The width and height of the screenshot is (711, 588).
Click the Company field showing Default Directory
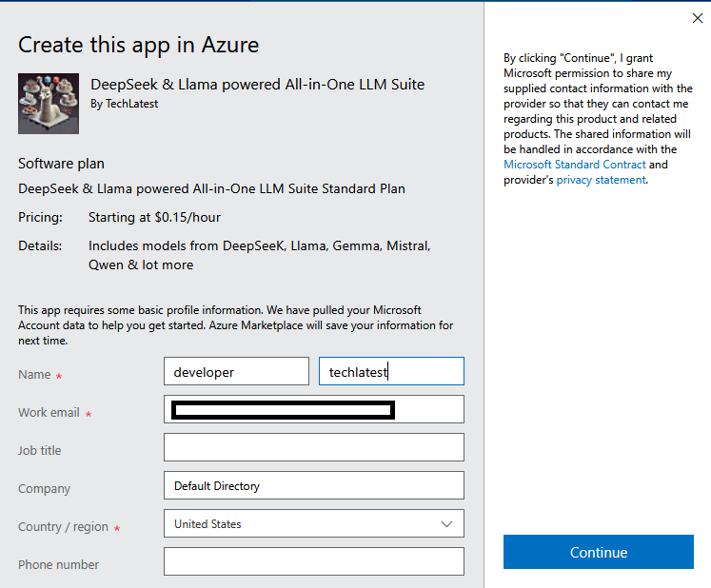(x=314, y=485)
